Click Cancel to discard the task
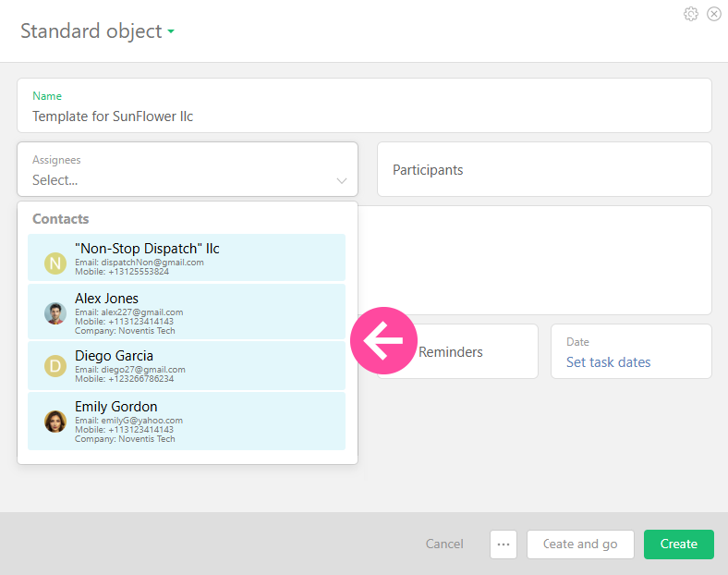The width and height of the screenshot is (728, 575). pos(444,544)
